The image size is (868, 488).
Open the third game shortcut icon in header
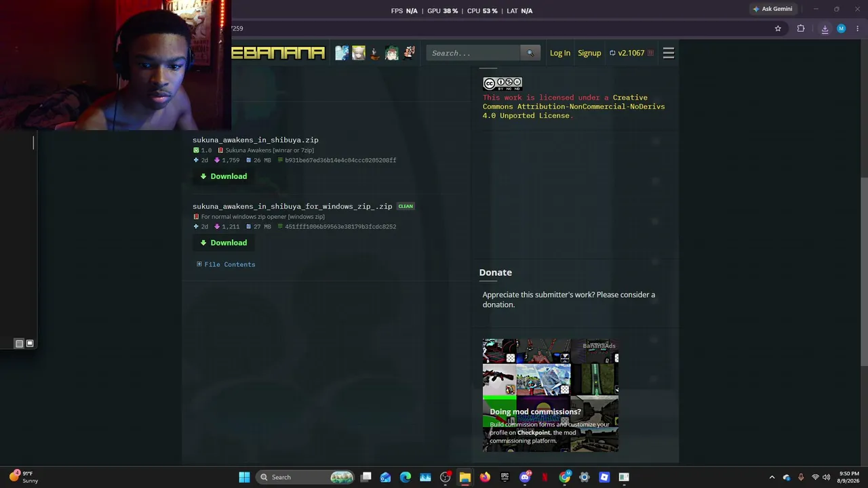375,53
